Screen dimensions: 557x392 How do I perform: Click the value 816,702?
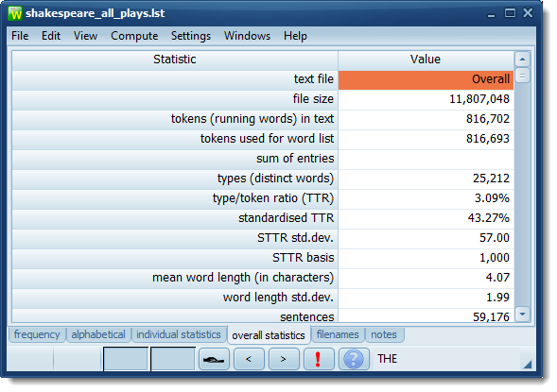(488, 119)
